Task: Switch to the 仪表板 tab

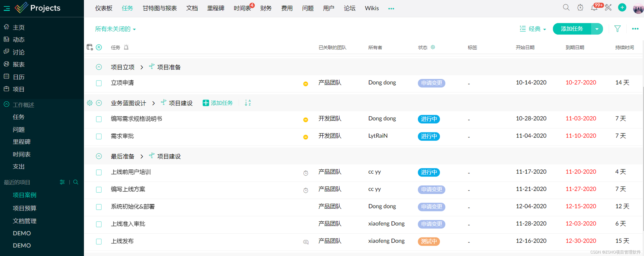Action: [103, 8]
